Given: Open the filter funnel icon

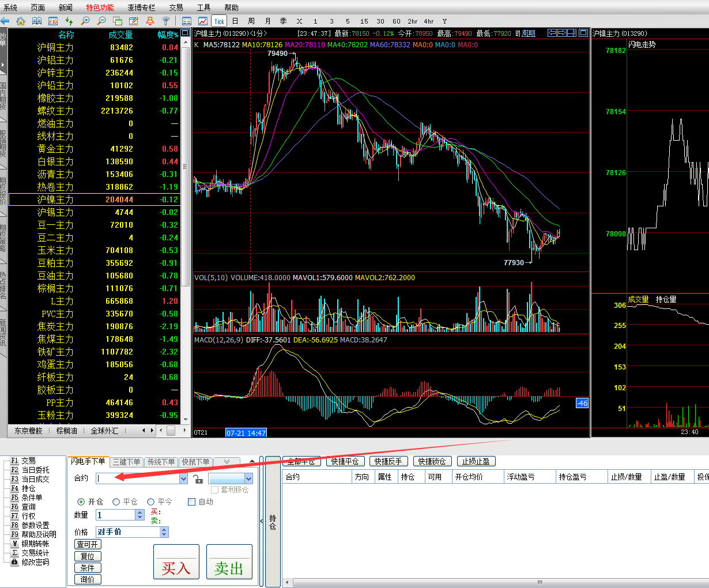Looking at the screenshot, I should [166, 21].
